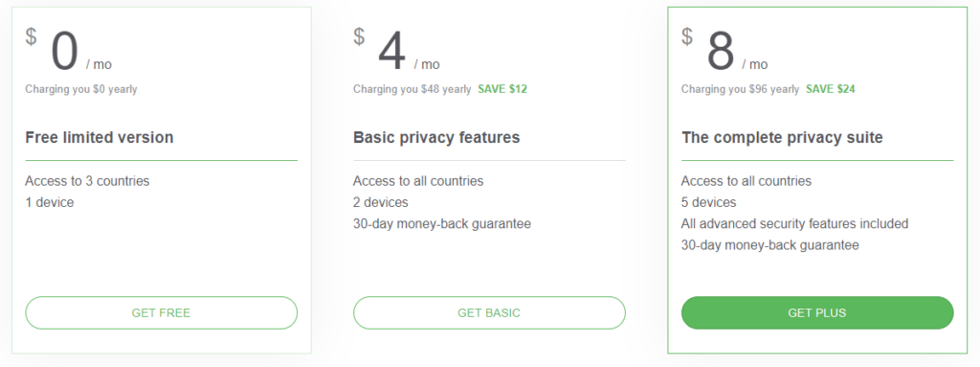Click the SAVE $24 label
Viewport: 980px width, 367px height.
click(830, 89)
